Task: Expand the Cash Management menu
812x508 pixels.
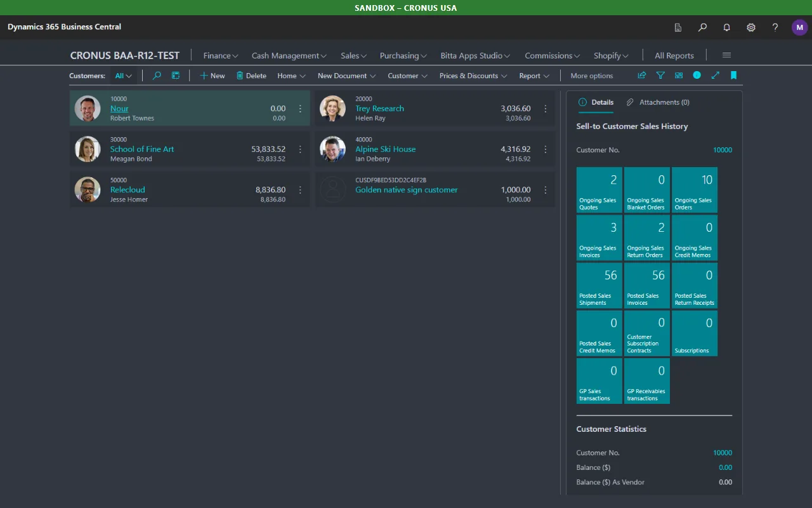Action: (289, 55)
